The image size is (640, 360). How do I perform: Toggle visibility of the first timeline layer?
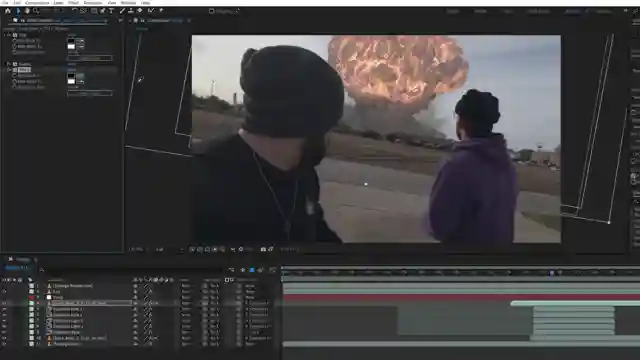4,286
